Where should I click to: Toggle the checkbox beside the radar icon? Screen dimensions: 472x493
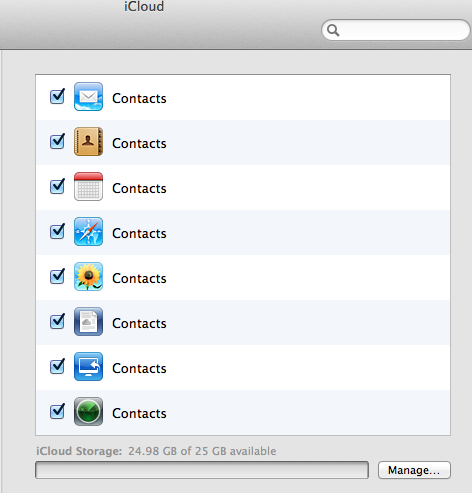[57, 411]
